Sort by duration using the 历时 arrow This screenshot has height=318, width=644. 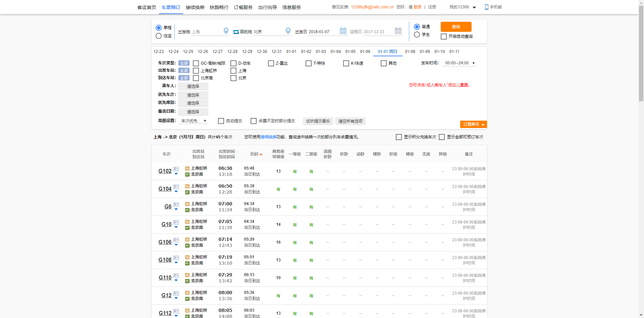[x=261, y=154]
